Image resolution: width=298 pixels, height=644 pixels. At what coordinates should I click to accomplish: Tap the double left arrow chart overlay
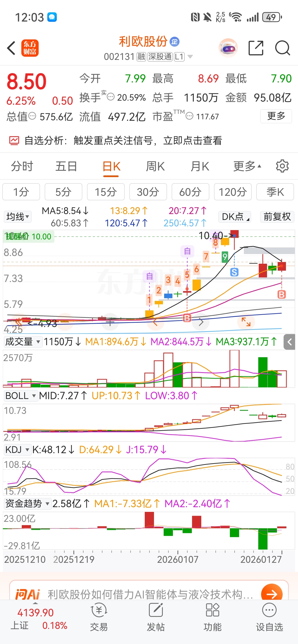click(x=19, y=322)
